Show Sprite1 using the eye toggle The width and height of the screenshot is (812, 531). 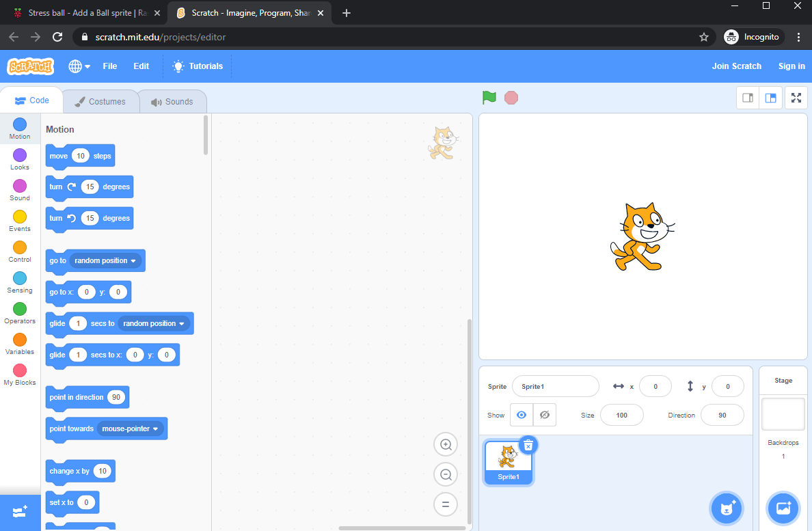pyautogui.click(x=521, y=415)
